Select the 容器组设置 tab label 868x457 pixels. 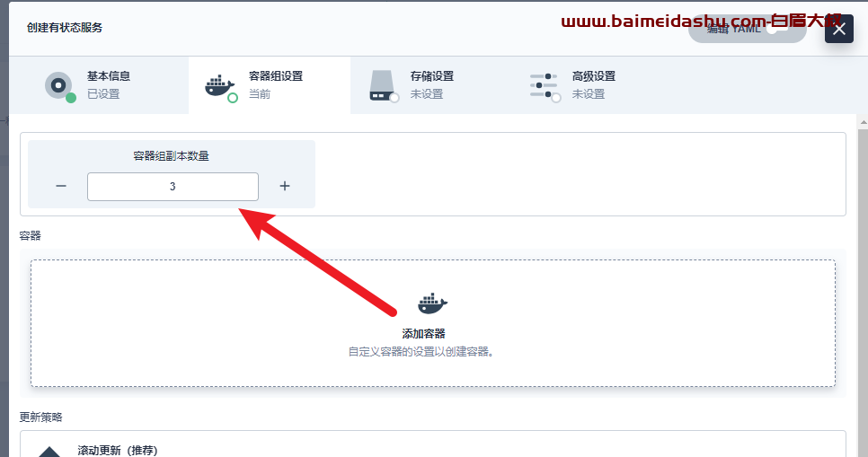(276, 76)
